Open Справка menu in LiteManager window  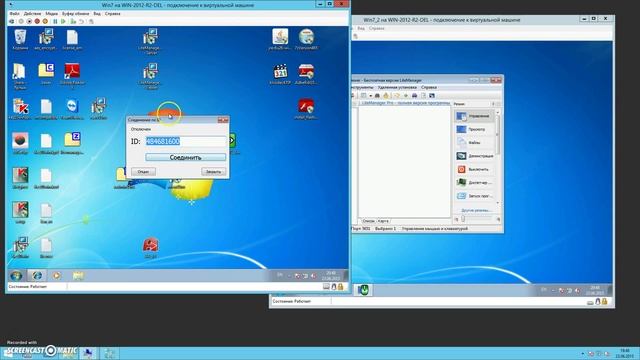click(x=429, y=87)
